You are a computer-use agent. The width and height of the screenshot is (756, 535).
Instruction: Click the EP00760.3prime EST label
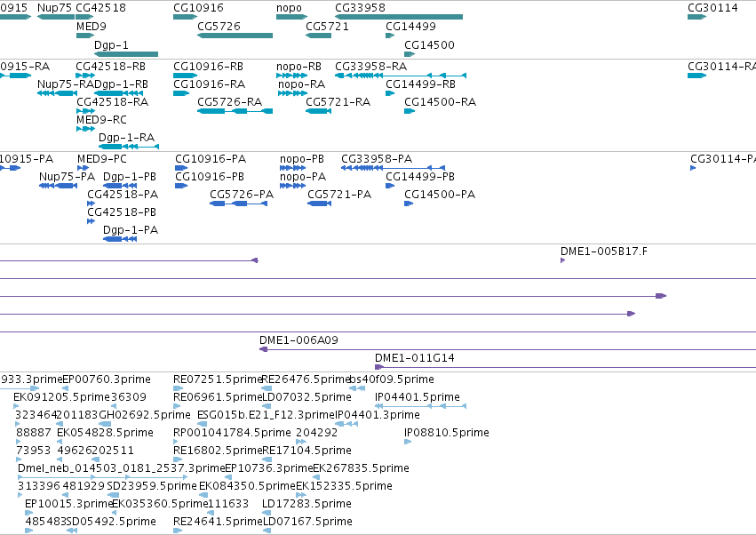point(107,379)
